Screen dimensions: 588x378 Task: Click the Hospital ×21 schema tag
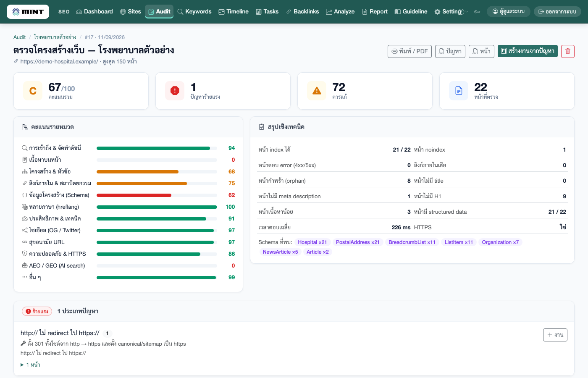click(312, 242)
